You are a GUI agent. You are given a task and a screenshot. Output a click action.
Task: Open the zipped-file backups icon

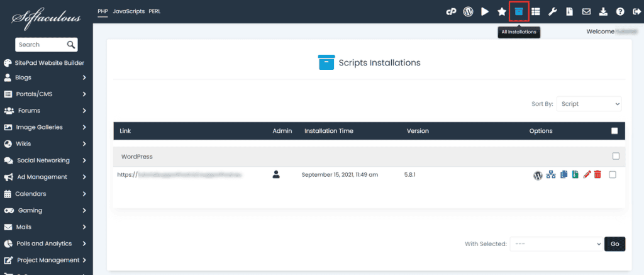(569, 11)
